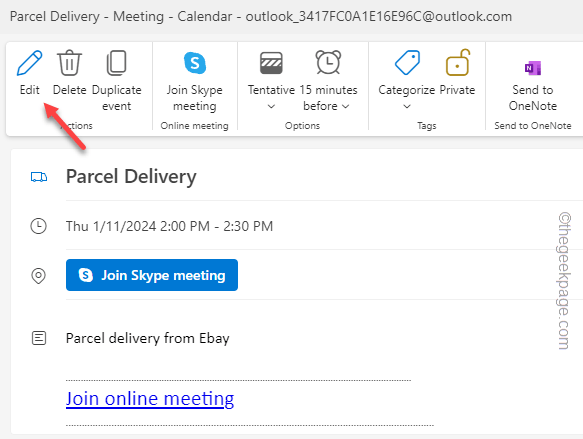Image resolution: width=583 pixels, height=439 pixels.
Task: Open the Join online meeting link
Action: pos(150,399)
